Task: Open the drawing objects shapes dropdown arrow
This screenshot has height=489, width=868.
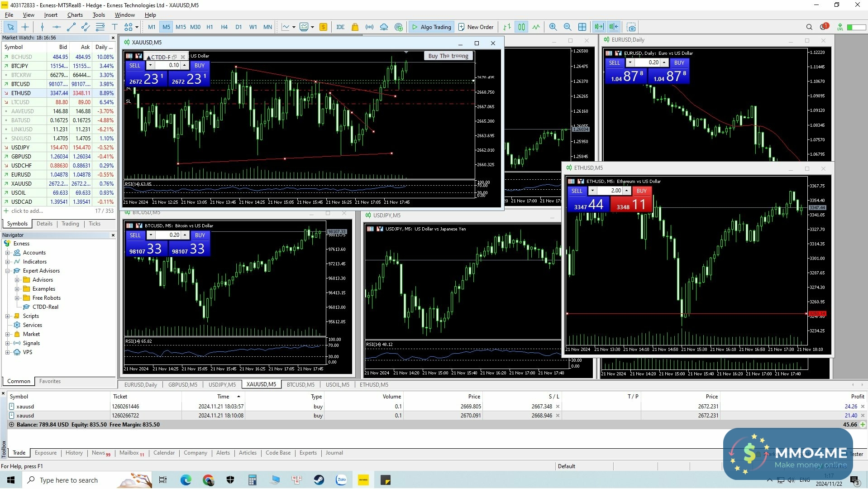Action: pyautogui.click(x=137, y=27)
